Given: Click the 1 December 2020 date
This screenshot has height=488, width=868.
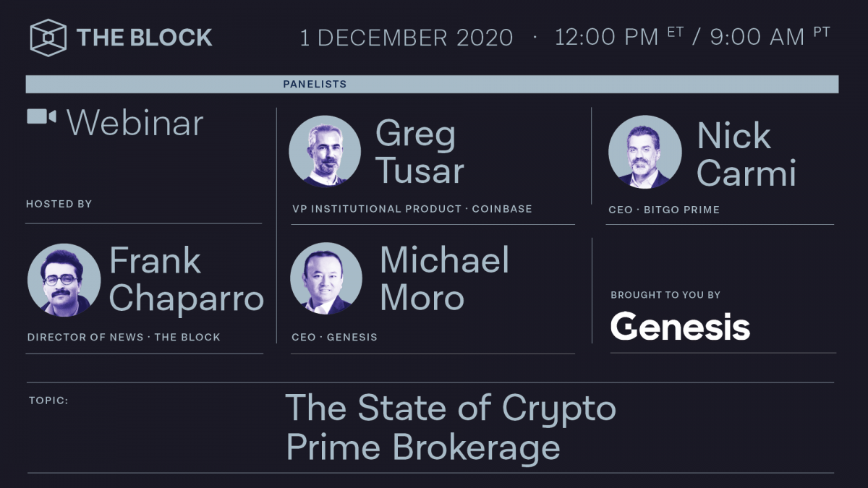Looking at the screenshot, I should point(406,38).
